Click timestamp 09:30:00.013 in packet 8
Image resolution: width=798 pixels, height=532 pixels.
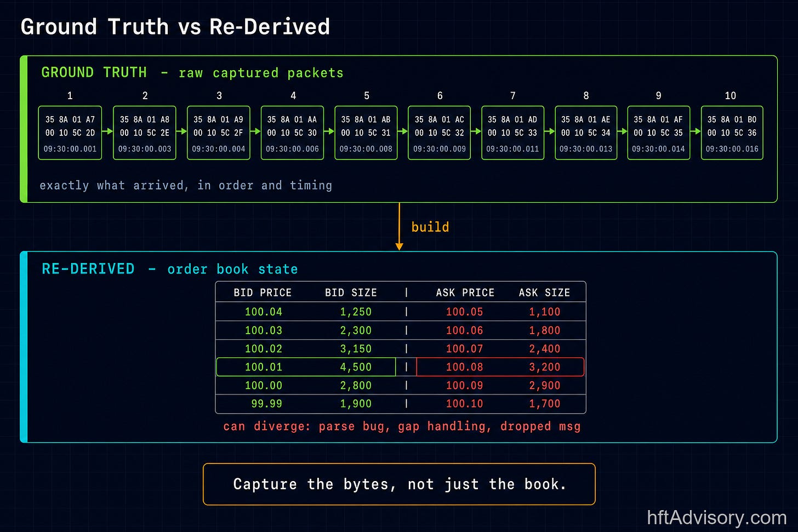[x=586, y=149]
